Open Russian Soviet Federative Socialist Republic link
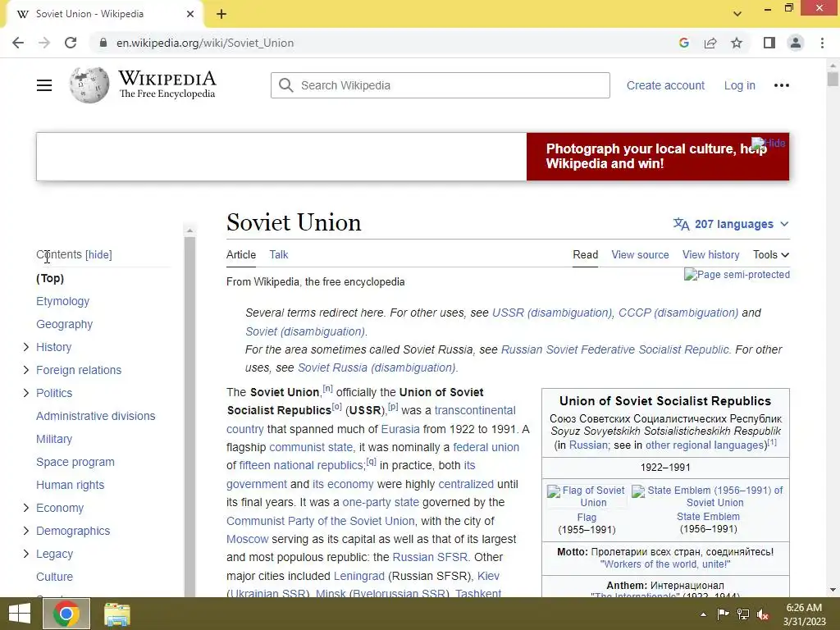Viewport: 840px width, 630px height. (615, 349)
